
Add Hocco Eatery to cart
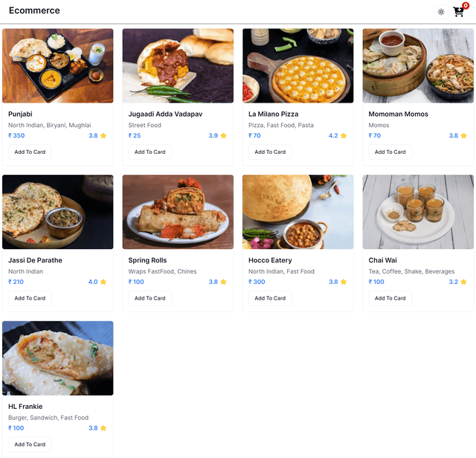click(x=270, y=298)
